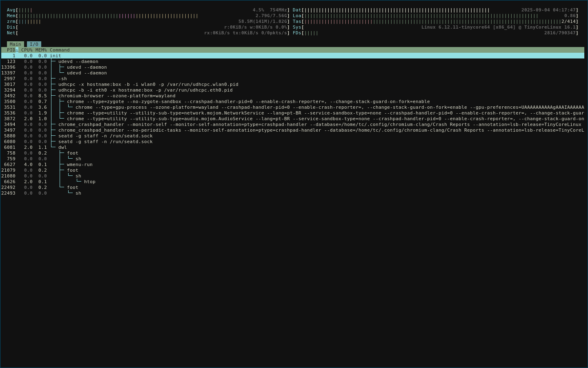Click the Sys system info line
The image size is (588, 368).
[x=436, y=27]
